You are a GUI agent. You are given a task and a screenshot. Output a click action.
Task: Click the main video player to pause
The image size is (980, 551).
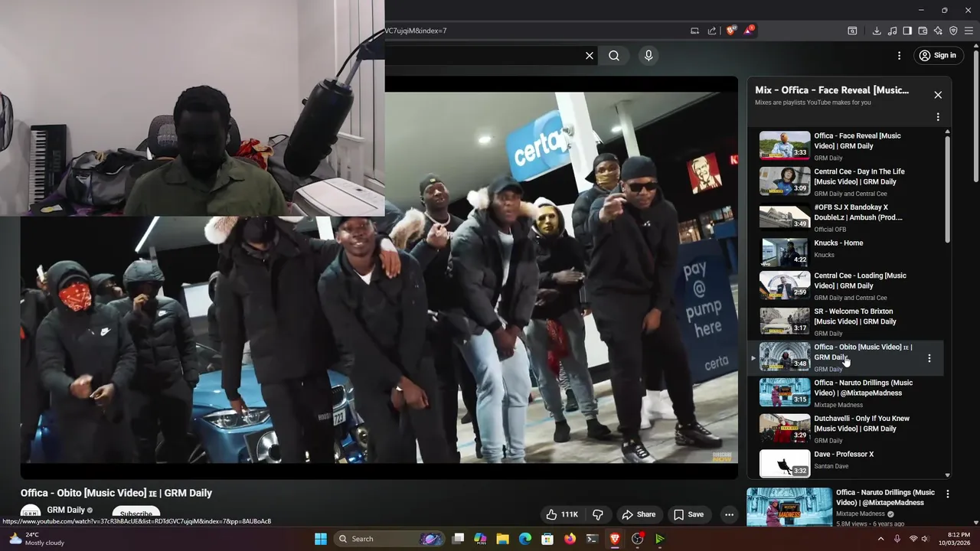[379, 277]
